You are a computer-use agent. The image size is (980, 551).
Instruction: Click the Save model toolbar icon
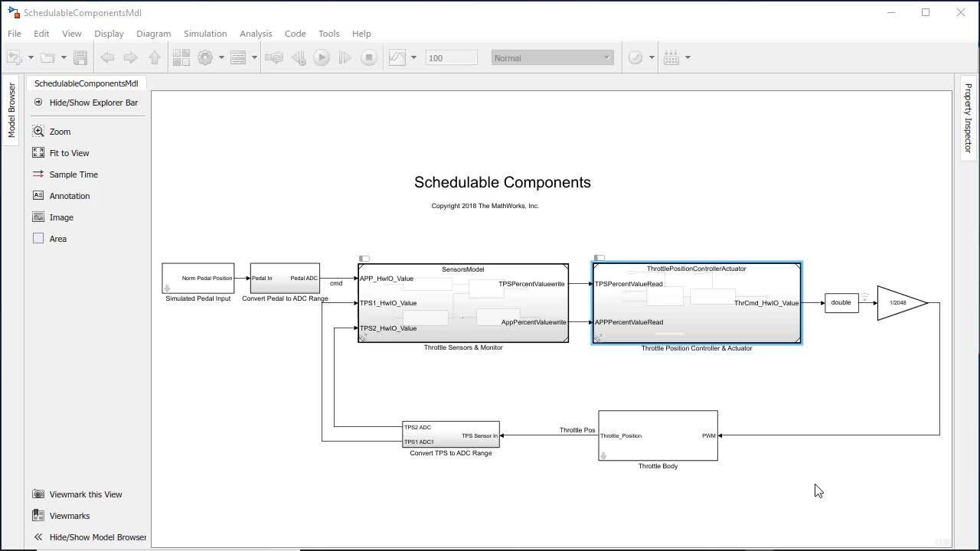tap(80, 57)
